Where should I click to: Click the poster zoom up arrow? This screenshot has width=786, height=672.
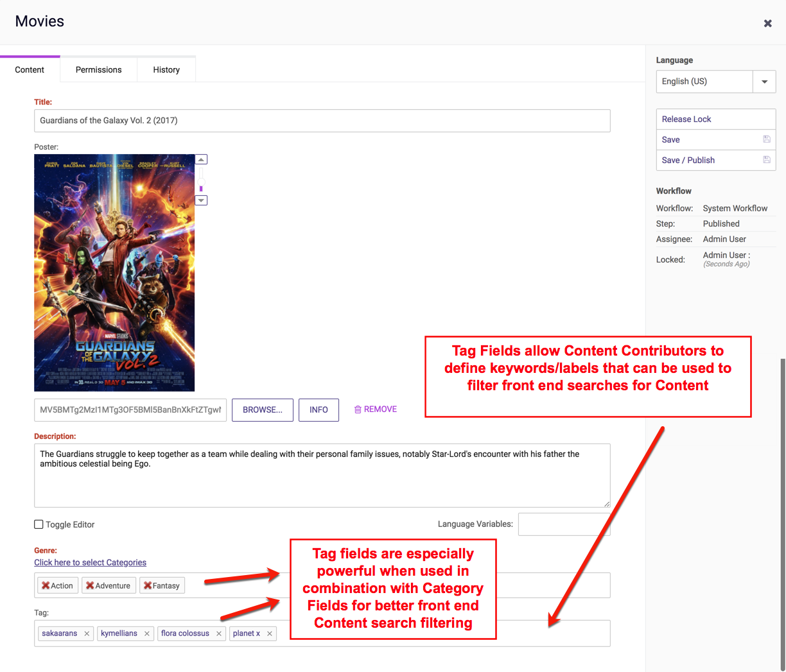click(x=201, y=159)
